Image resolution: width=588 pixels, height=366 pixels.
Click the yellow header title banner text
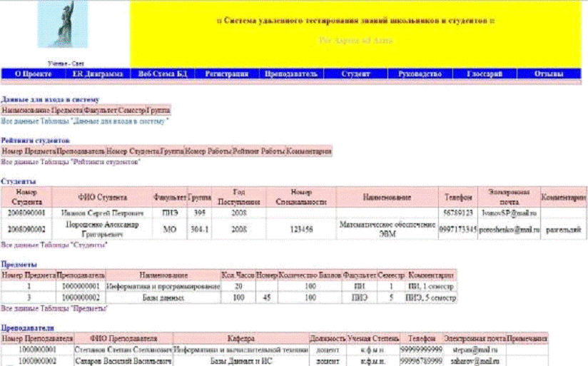pos(355,21)
